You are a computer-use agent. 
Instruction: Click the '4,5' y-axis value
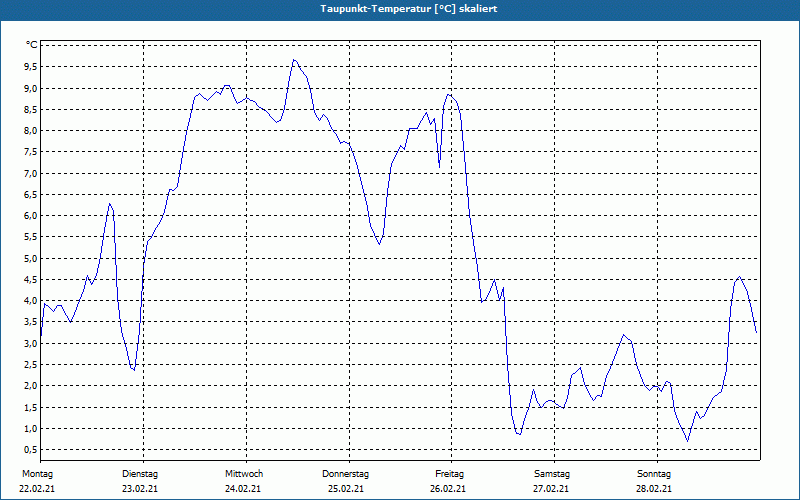pos(31,279)
